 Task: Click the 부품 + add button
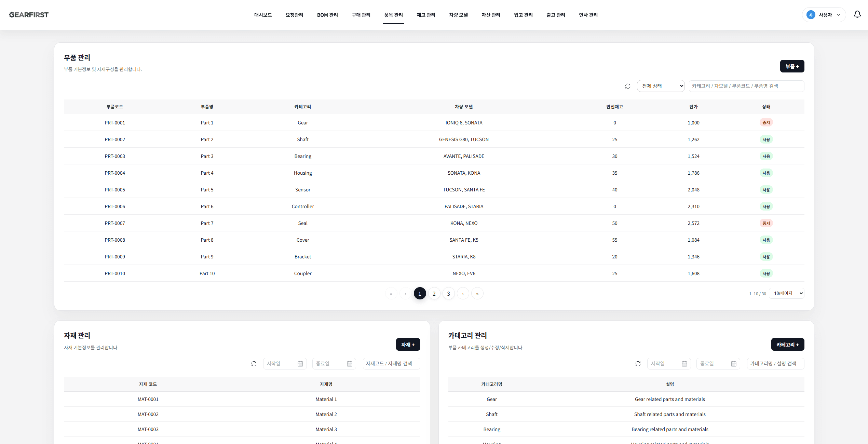[792, 66]
